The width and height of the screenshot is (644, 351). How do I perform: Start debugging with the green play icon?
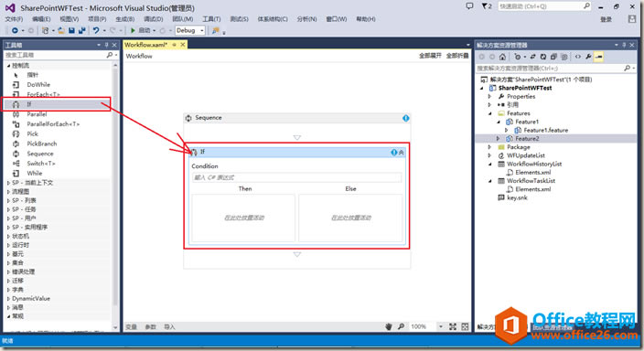tap(133, 30)
